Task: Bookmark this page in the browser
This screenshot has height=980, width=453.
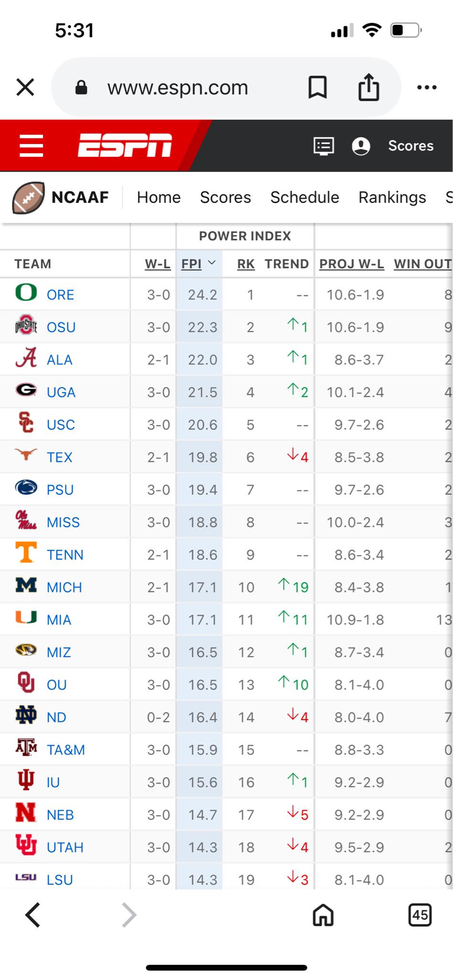Action: click(x=317, y=88)
